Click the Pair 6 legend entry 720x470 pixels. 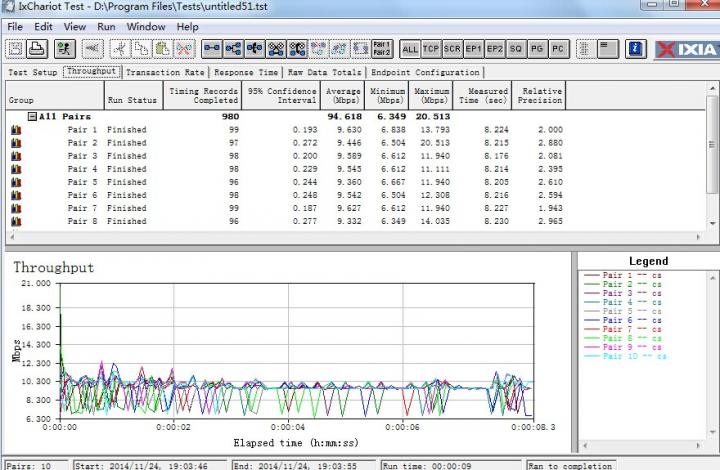pyautogui.click(x=623, y=320)
